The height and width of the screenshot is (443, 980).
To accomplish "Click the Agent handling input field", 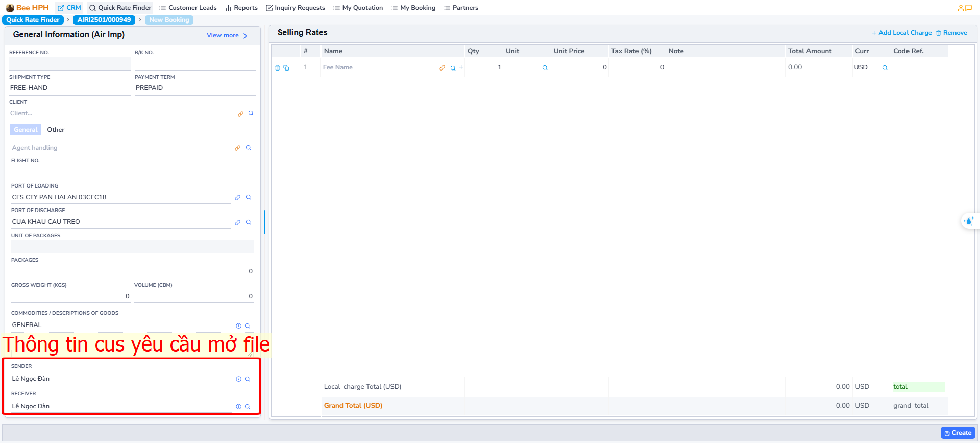I will click(121, 148).
